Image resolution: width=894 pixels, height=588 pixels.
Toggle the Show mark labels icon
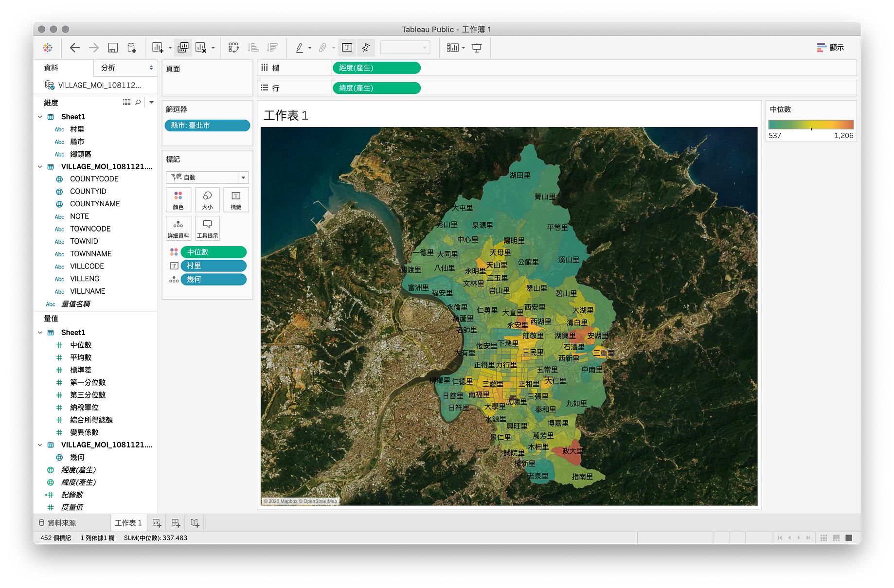[347, 48]
